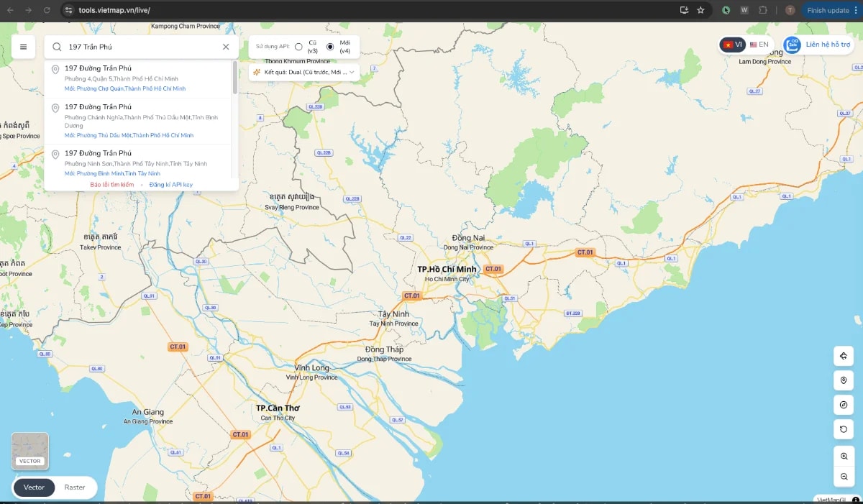Image resolution: width=863 pixels, height=504 pixels.
Task: Select the Cũ (v3) API radio button
Action: (x=298, y=46)
